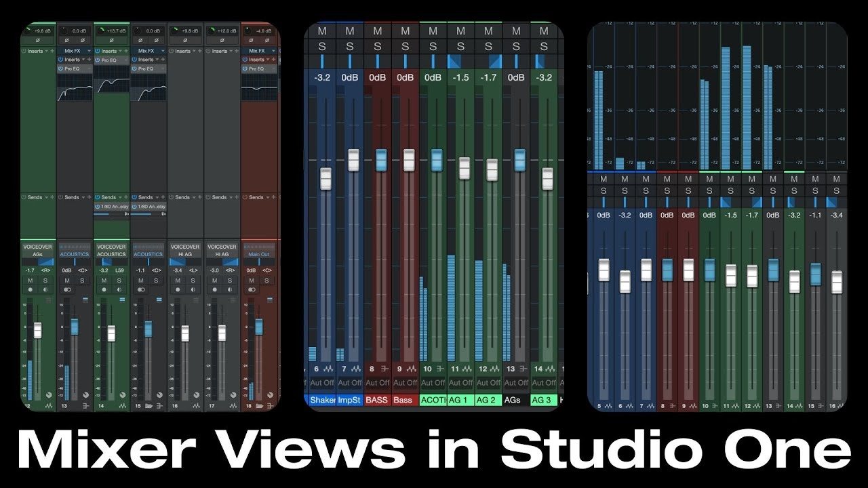Click Pro EQ power icon on left-panel channel 14

click(98, 60)
